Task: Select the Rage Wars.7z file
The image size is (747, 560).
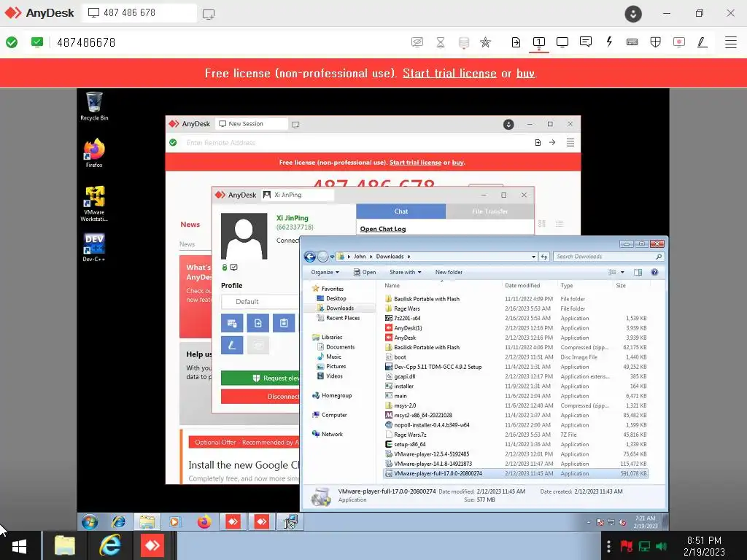Action: coord(410,435)
